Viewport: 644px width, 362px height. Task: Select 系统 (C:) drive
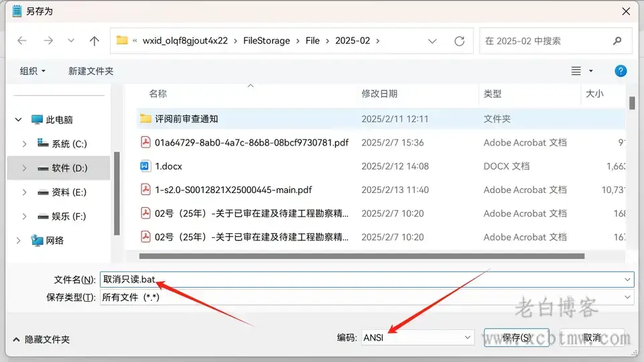(62, 143)
